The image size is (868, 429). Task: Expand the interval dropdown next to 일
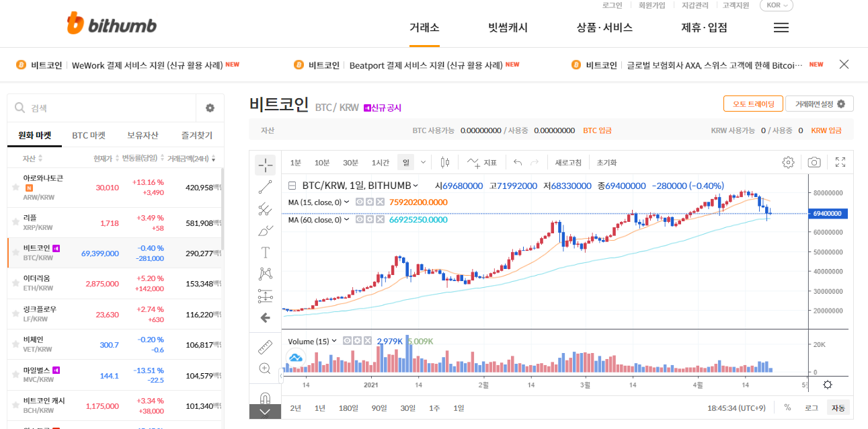[x=423, y=162]
